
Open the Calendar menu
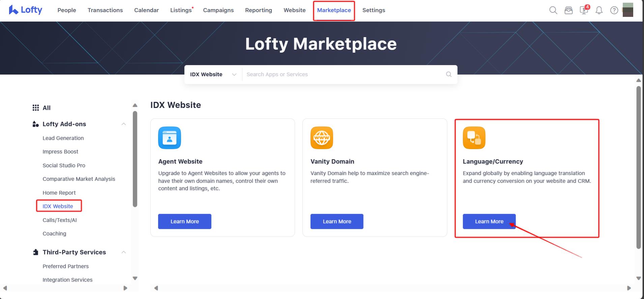(146, 10)
